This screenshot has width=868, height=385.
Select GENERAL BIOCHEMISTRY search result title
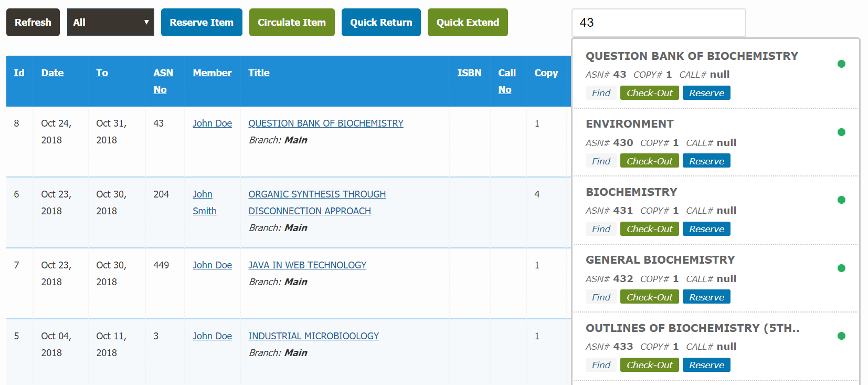coord(660,260)
